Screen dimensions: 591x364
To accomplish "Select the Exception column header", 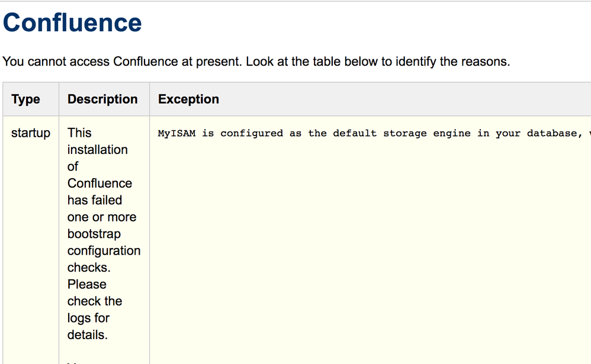I will click(188, 99).
